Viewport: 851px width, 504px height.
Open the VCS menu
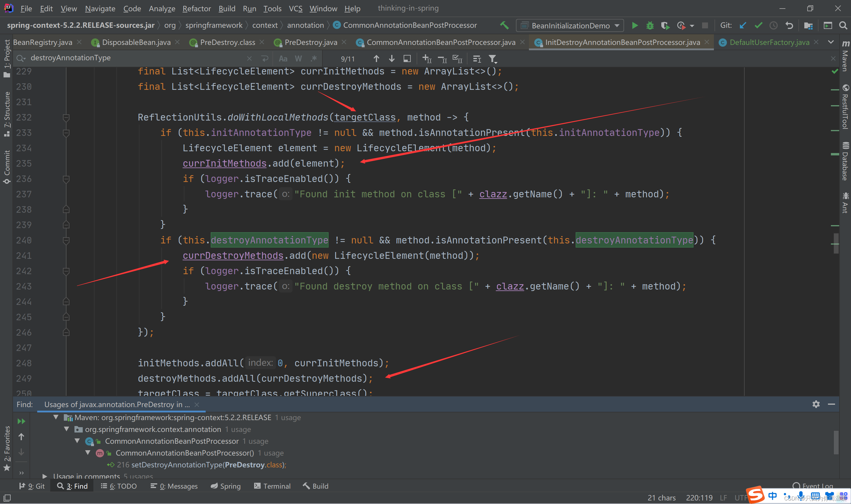(x=295, y=9)
